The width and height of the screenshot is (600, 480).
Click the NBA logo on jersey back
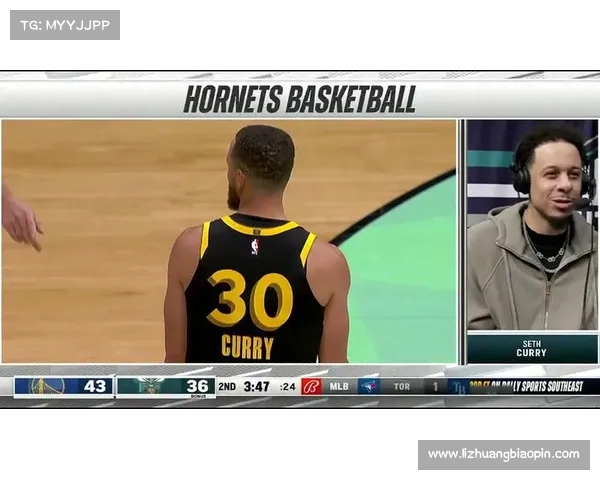(255, 247)
